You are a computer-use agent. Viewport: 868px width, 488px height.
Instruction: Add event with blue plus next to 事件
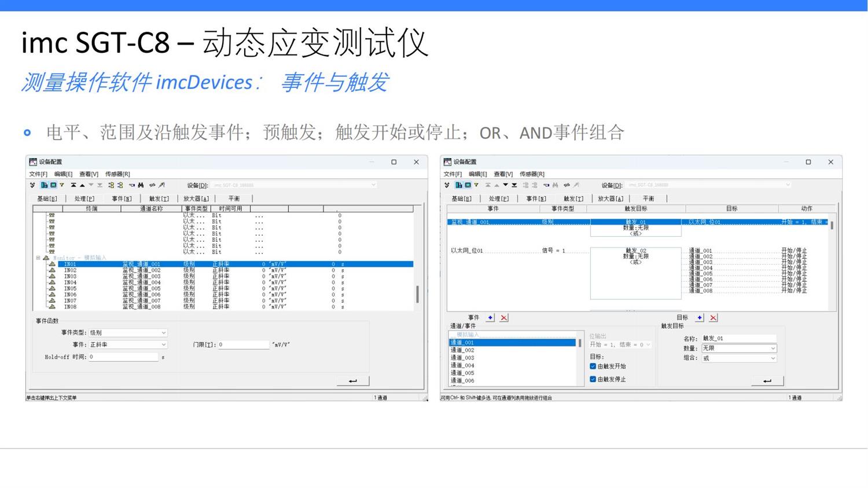pyautogui.click(x=490, y=318)
